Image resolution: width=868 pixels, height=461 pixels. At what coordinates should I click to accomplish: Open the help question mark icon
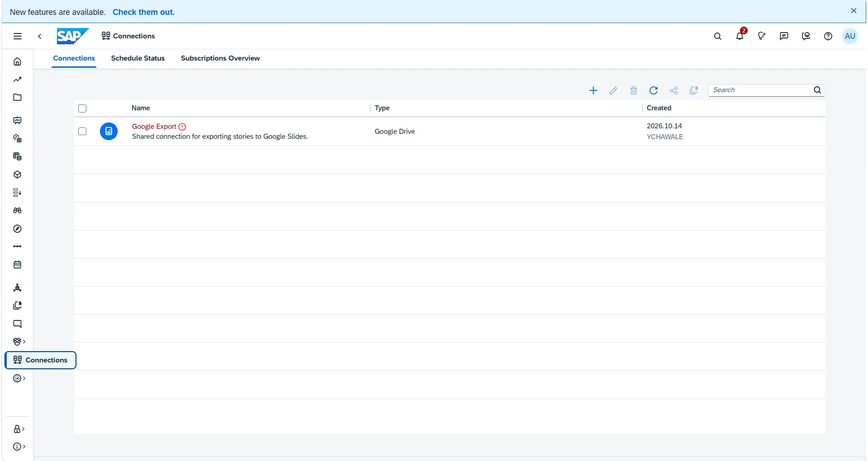point(828,36)
